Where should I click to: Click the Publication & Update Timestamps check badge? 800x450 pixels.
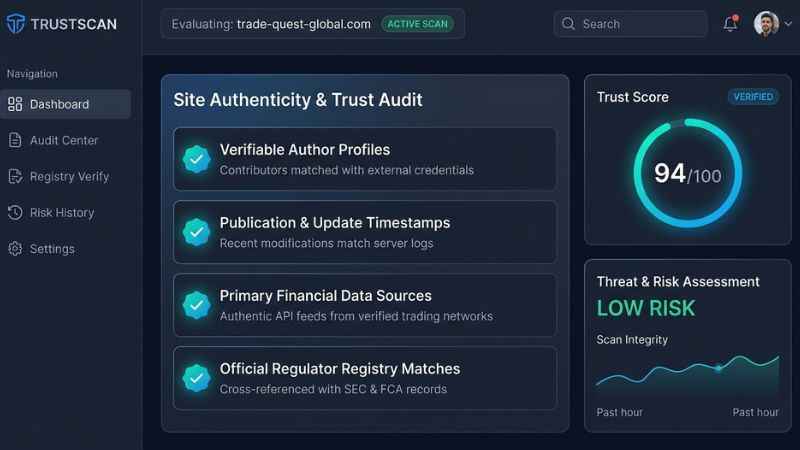[x=196, y=232]
